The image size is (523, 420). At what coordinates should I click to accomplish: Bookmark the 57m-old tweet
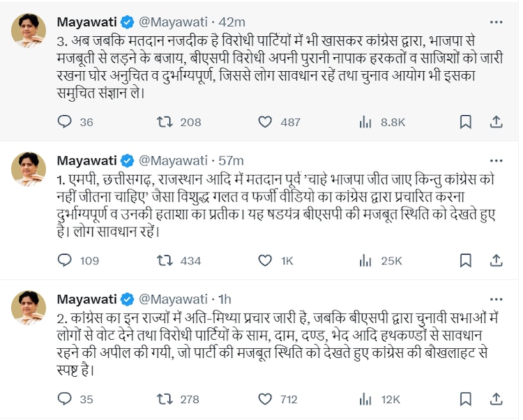coord(465,261)
